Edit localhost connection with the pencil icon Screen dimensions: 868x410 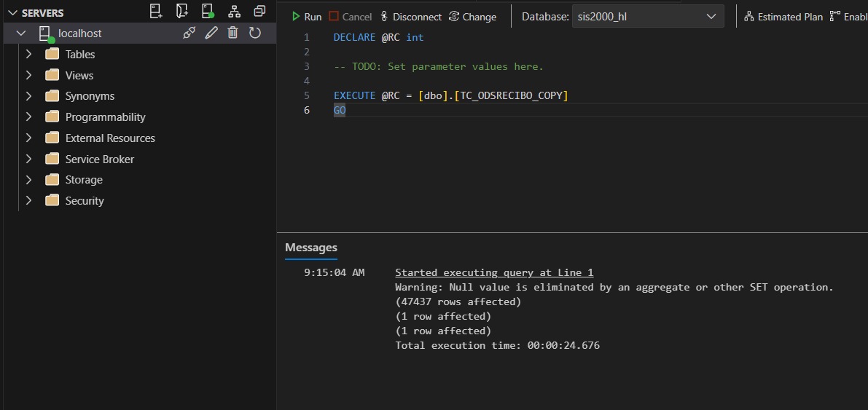pyautogui.click(x=211, y=33)
